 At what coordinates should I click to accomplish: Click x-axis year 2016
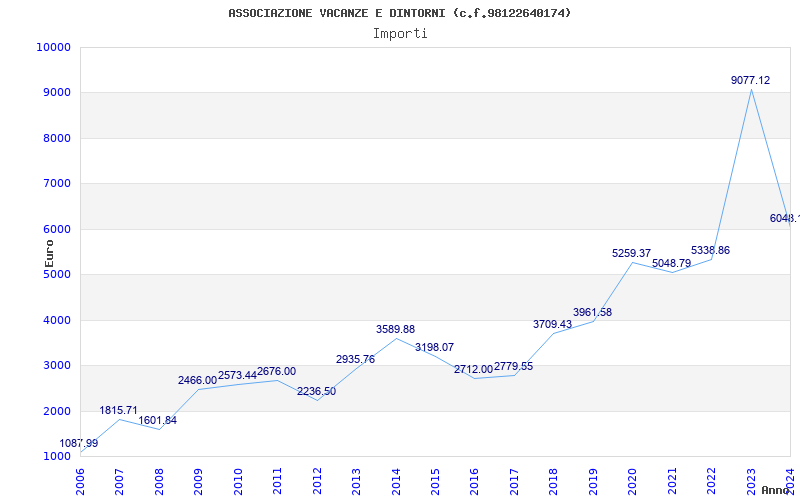point(474,482)
